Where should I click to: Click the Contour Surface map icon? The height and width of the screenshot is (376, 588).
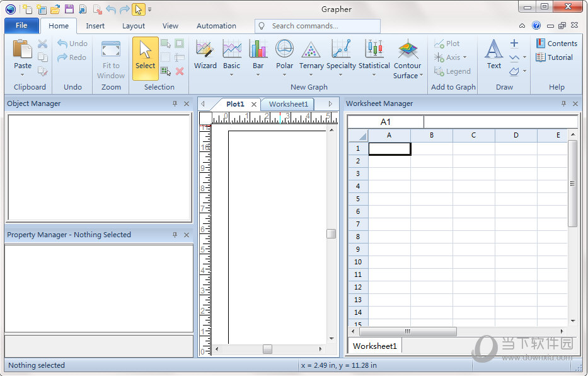pyautogui.click(x=408, y=49)
